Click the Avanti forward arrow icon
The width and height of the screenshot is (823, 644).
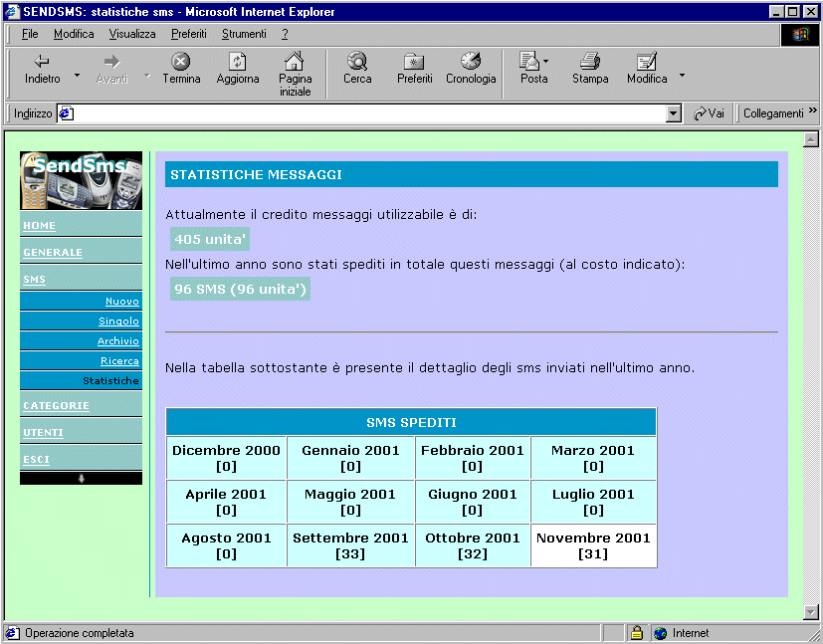pyautogui.click(x=111, y=62)
